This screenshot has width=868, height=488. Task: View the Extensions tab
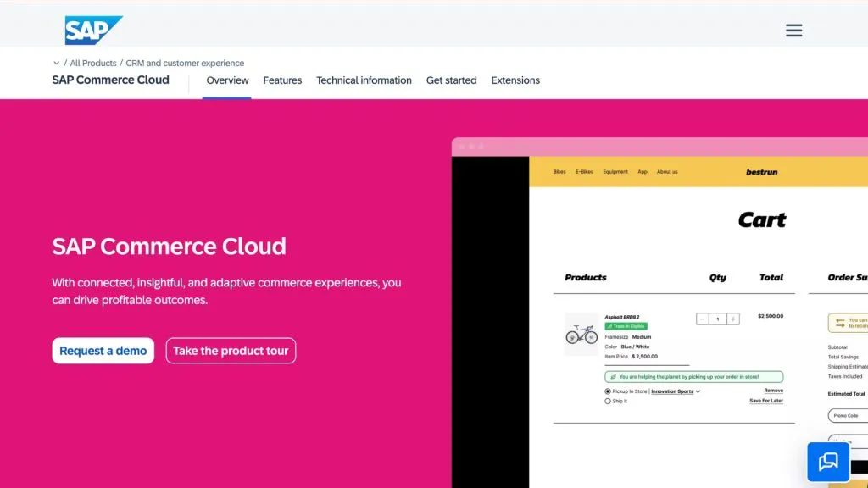(x=515, y=80)
